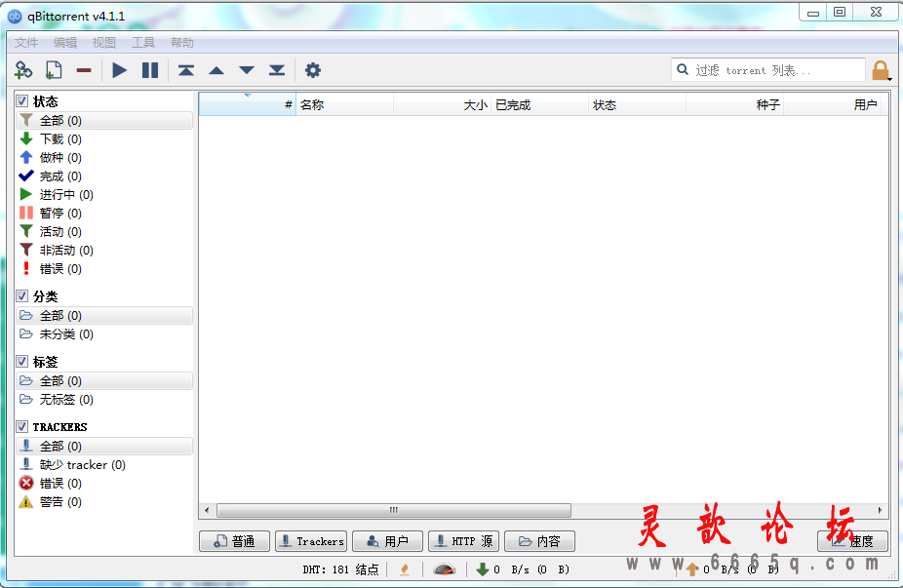Open the 编辑 menu
903x588 pixels.
pyautogui.click(x=65, y=43)
